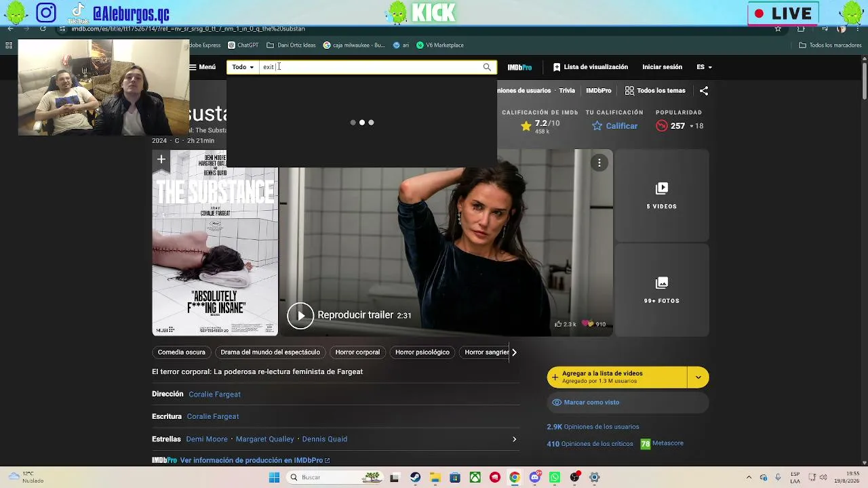This screenshot has width=868, height=488.
Task: Open File Explorer from the taskbar
Action: click(x=435, y=478)
